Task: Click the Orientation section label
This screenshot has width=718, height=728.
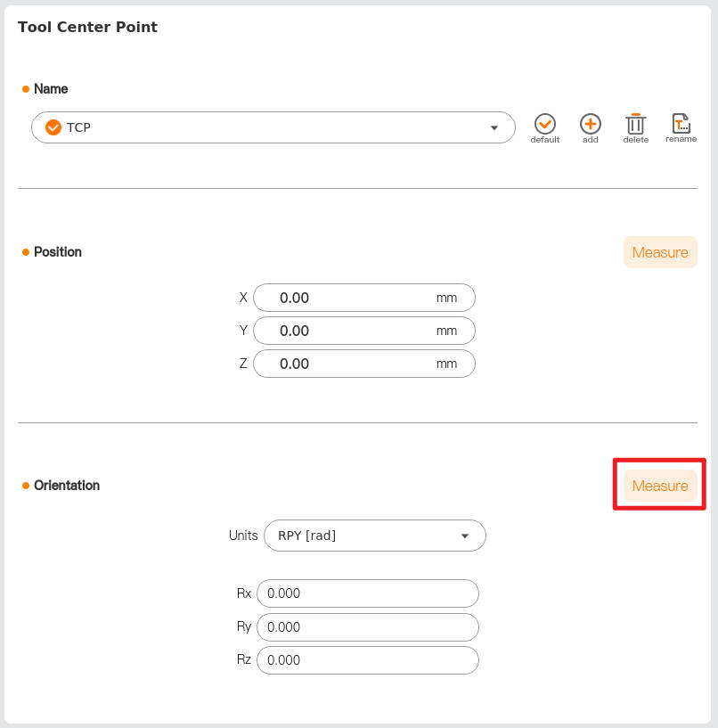Action: click(67, 486)
